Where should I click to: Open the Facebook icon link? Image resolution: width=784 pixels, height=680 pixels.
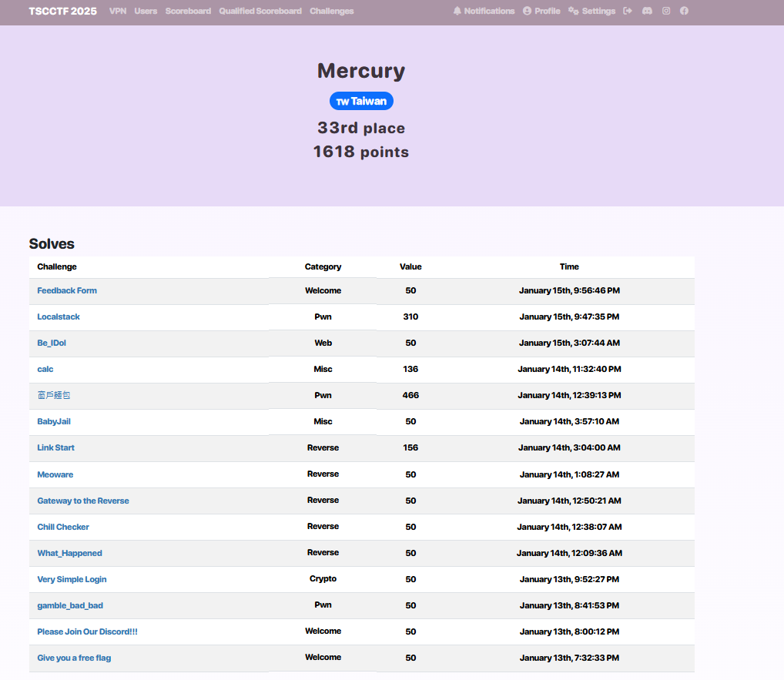tap(684, 12)
